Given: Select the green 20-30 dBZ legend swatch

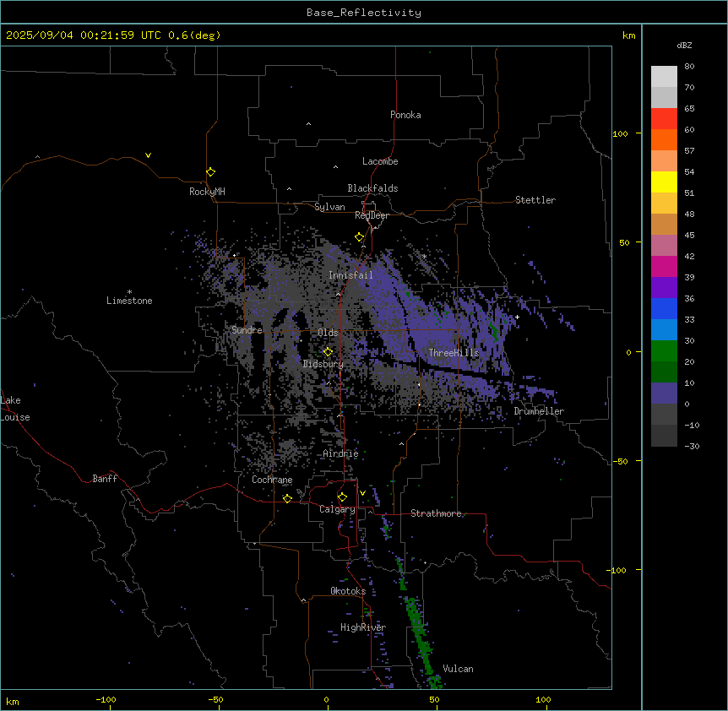Looking at the screenshot, I should click(x=664, y=351).
